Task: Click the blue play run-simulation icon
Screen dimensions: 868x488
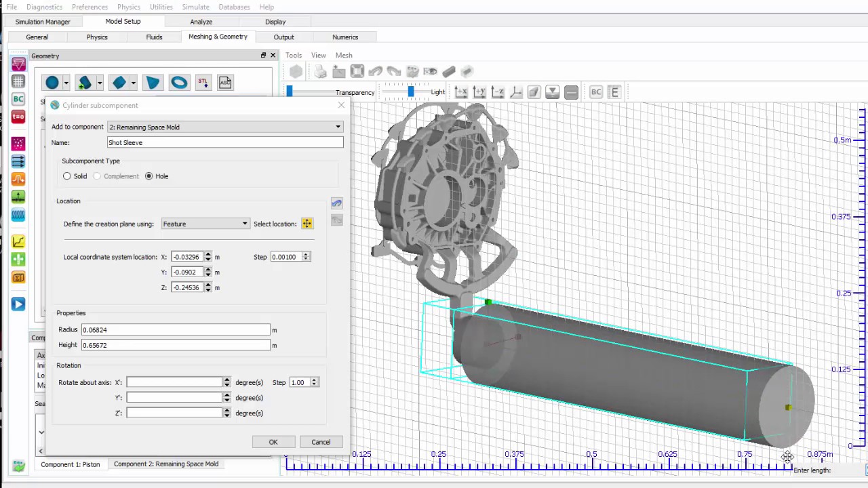Action: pos(18,304)
